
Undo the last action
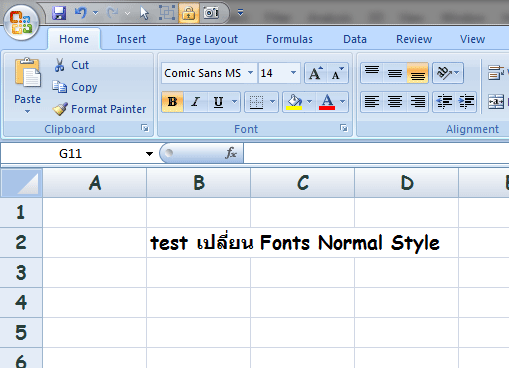[x=80, y=13]
